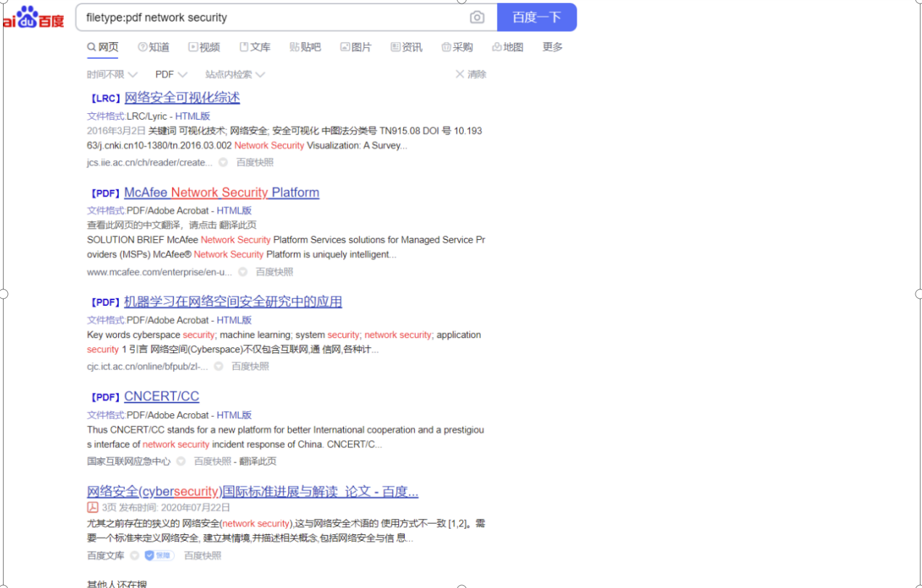
Task: Click 翻译此页 under McAfee result
Action: (x=236, y=225)
